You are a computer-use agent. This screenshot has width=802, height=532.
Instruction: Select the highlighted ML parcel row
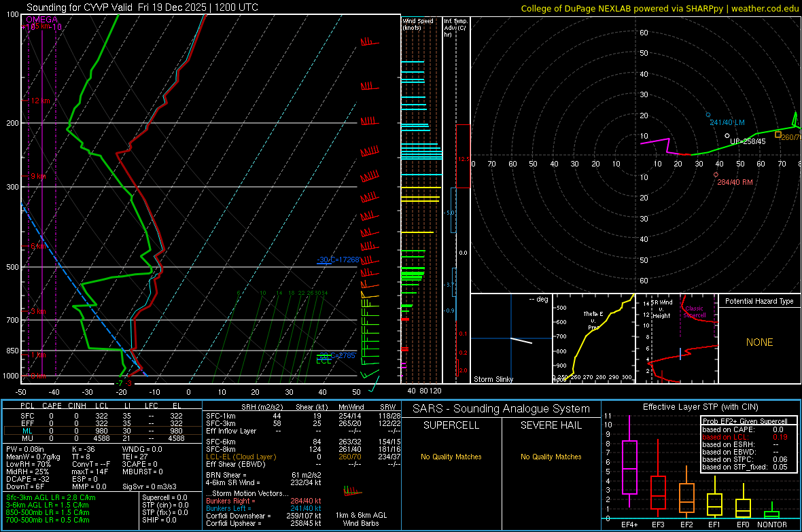coord(102,431)
